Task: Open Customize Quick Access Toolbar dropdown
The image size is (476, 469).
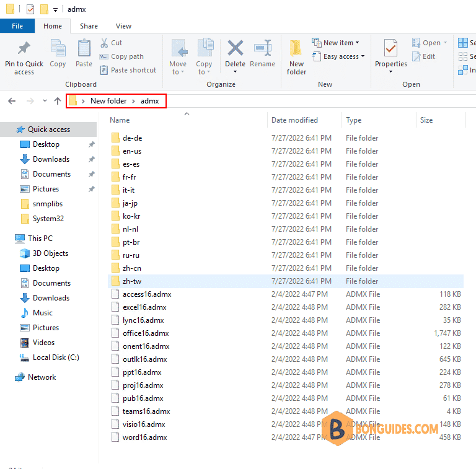Action: 55,10
